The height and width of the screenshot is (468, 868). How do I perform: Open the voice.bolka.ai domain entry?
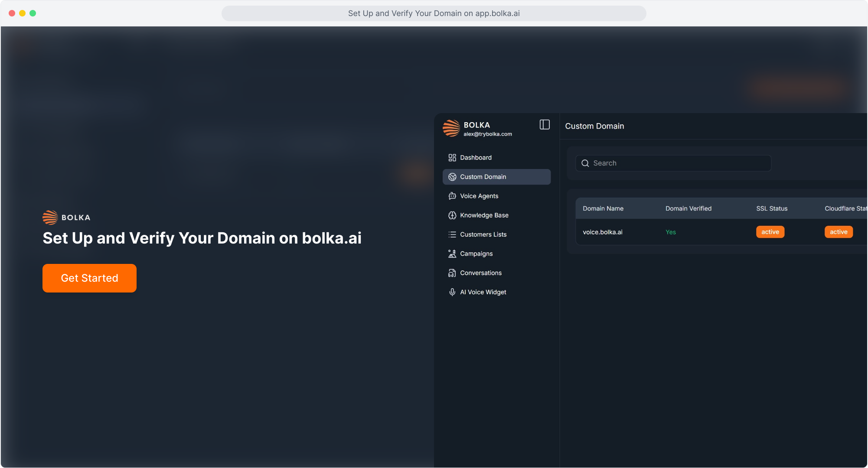click(603, 232)
